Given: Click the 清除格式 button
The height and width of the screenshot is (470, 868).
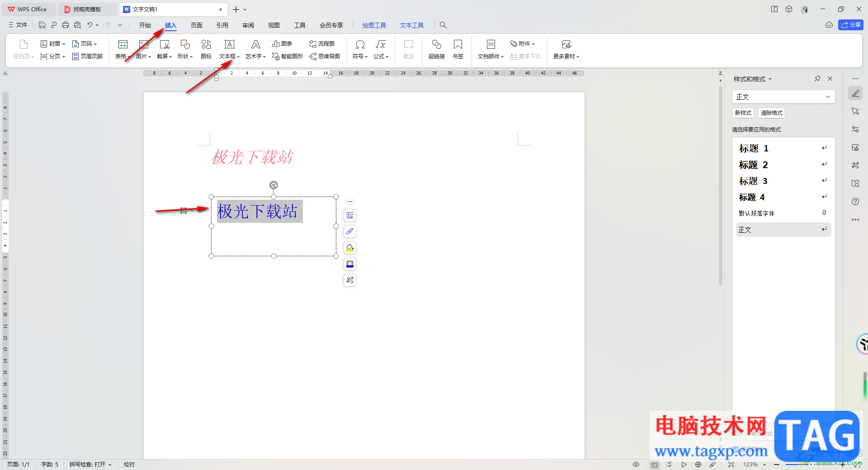Looking at the screenshot, I should [x=772, y=113].
